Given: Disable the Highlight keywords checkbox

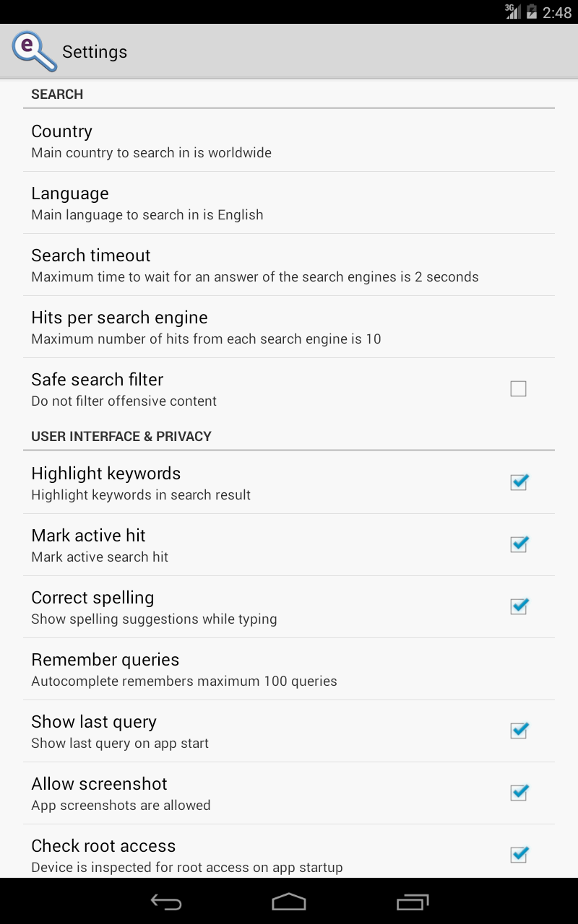Looking at the screenshot, I should 518,482.
